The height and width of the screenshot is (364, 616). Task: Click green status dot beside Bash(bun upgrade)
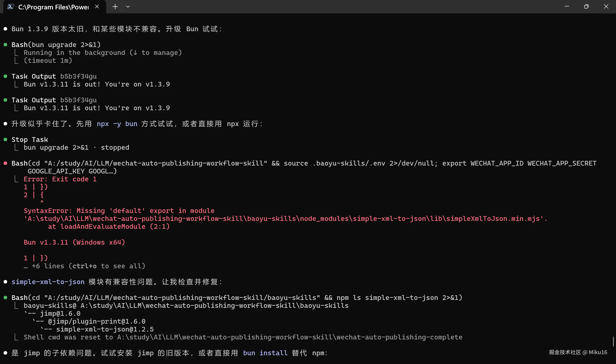pyautogui.click(x=5, y=45)
